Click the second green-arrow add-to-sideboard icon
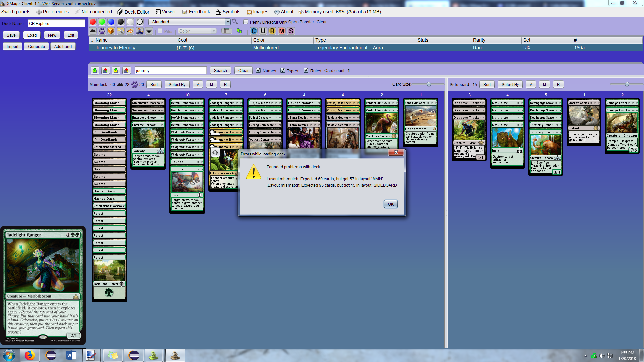Image resolution: width=644 pixels, height=362 pixels. click(x=116, y=70)
